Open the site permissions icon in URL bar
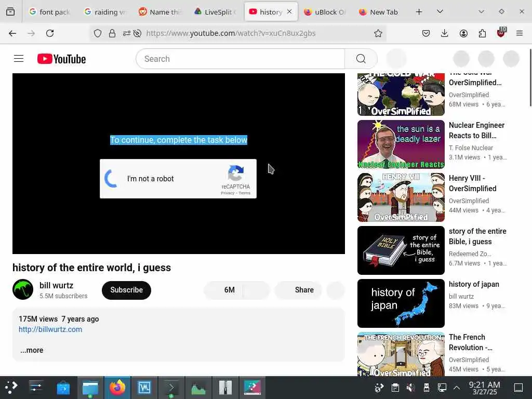Image resolution: width=532 pixels, height=399 pixels. coord(127,33)
